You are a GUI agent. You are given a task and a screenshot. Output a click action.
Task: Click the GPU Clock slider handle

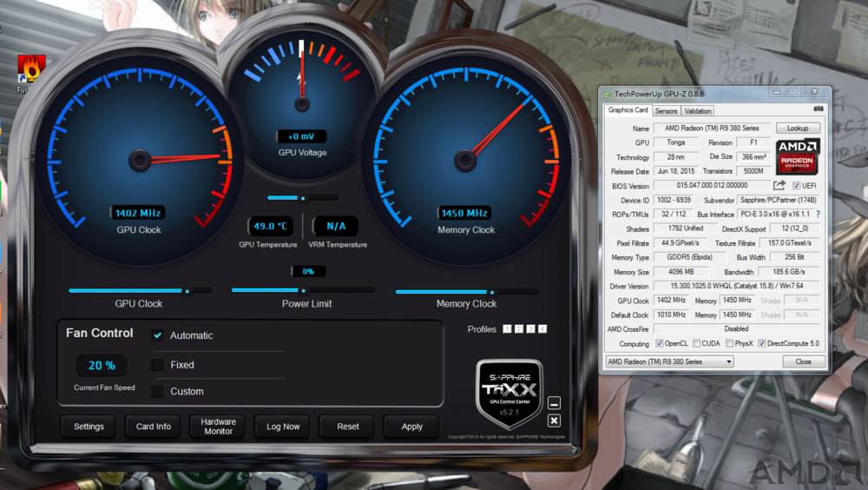pos(187,291)
